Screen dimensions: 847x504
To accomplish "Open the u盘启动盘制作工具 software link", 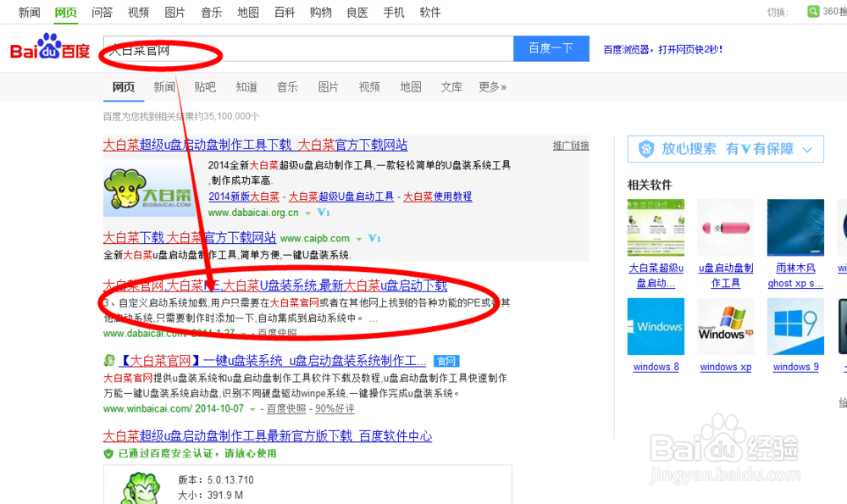I will (x=726, y=275).
